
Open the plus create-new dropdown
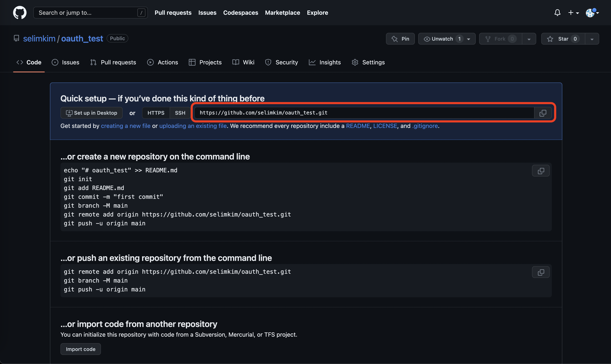[573, 12]
